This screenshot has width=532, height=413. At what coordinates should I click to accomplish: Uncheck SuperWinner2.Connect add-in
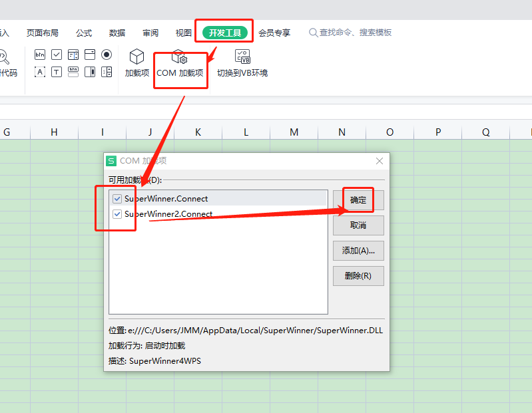[117, 213]
